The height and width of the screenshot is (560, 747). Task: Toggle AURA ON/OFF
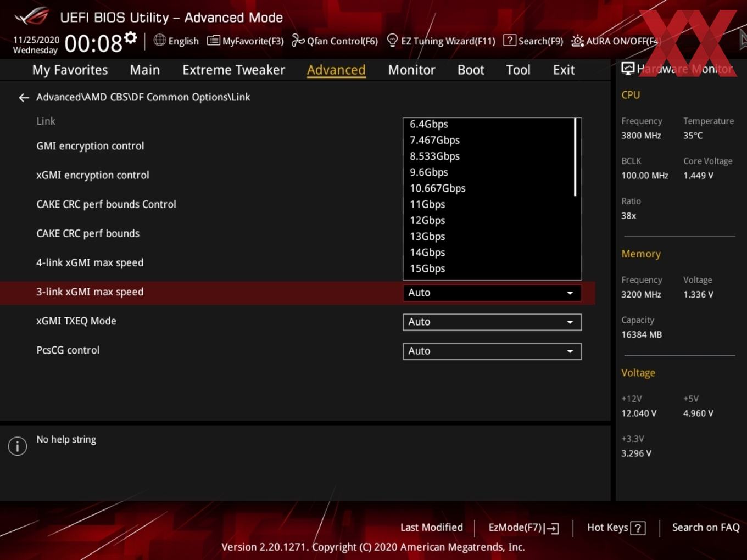[x=615, y=41]
